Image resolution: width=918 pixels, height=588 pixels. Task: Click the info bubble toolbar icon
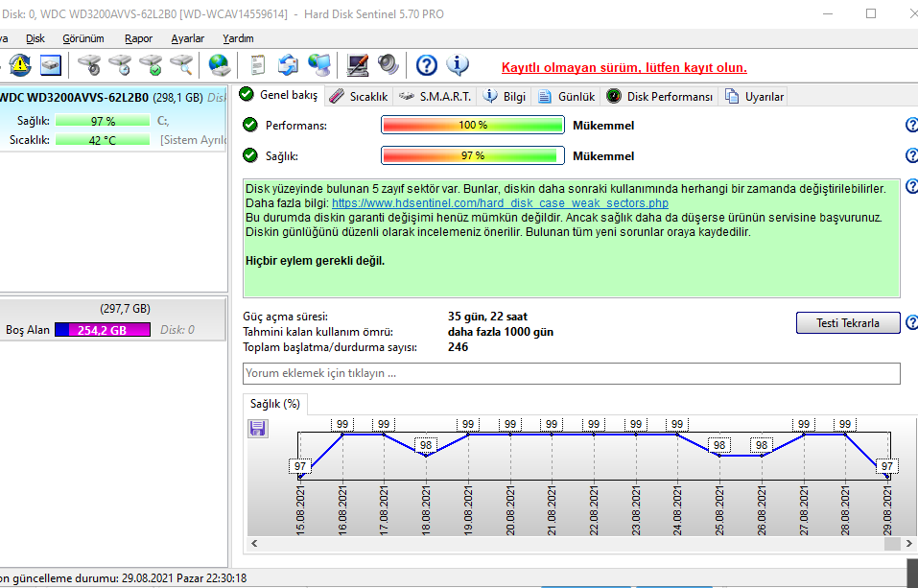[458, 64]
